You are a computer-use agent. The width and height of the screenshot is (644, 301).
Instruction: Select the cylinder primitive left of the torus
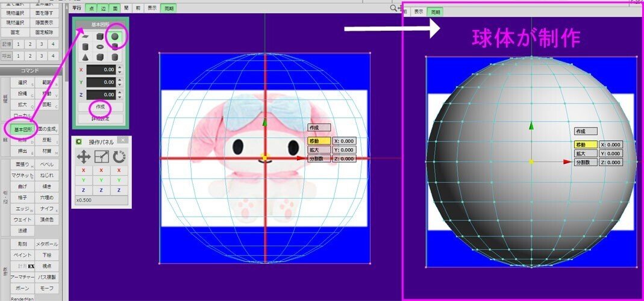84,46
